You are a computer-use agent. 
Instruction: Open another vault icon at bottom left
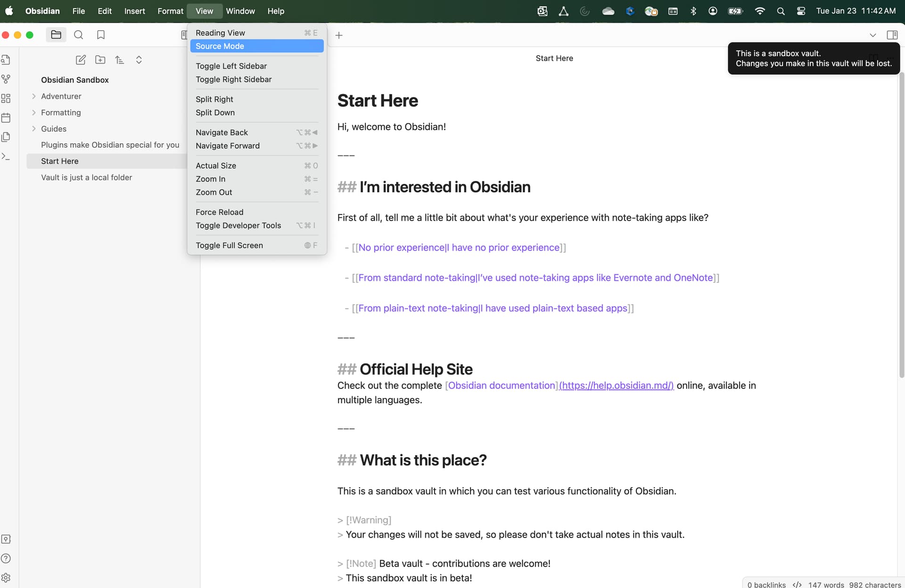6,539
